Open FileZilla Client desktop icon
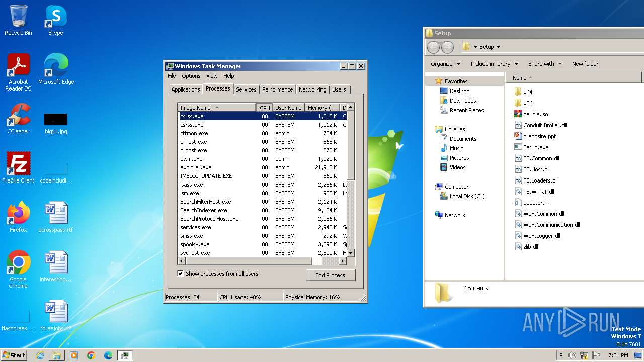 18,167
